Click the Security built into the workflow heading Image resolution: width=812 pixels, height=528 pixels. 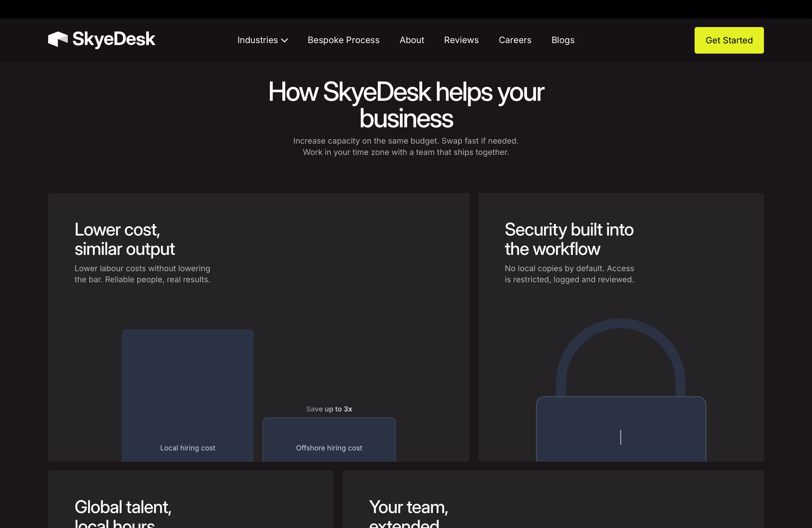tap(569, 239)
